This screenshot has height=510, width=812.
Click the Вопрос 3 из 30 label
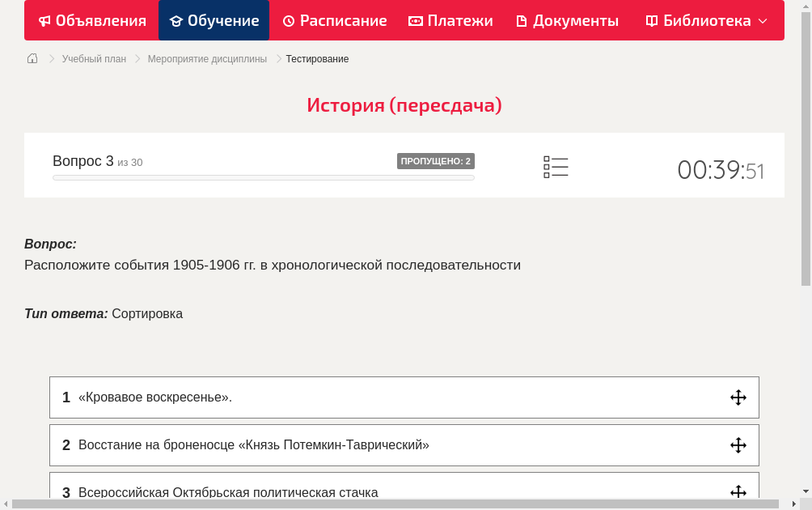[98, 161]
